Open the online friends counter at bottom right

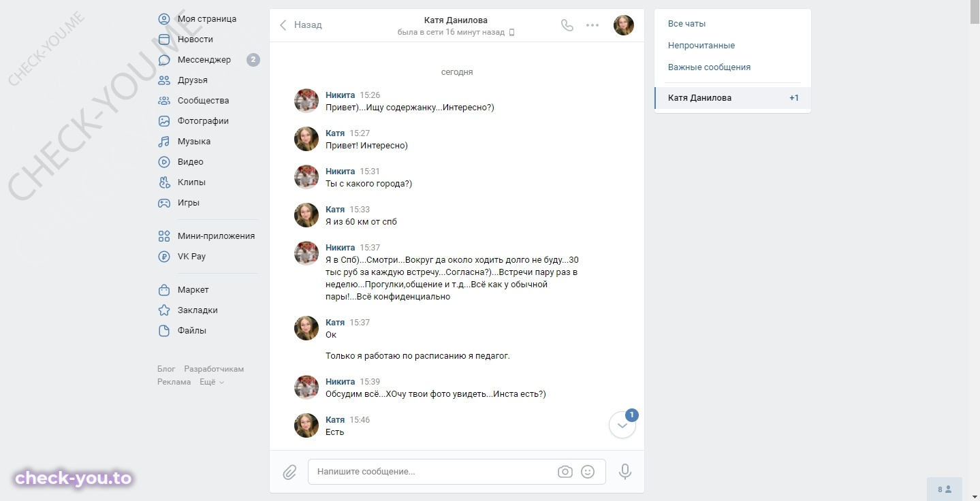[x=945, y=489]
